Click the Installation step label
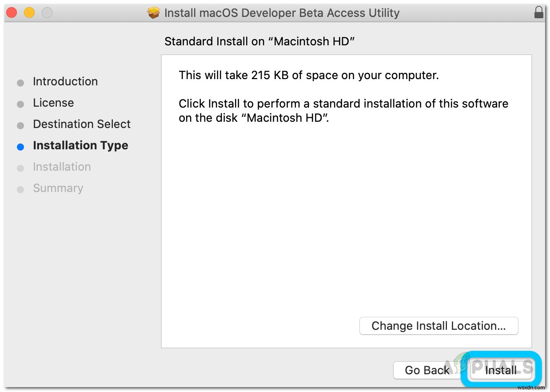Viewport: 550px width, 392px height. click(x=62, y=167)
